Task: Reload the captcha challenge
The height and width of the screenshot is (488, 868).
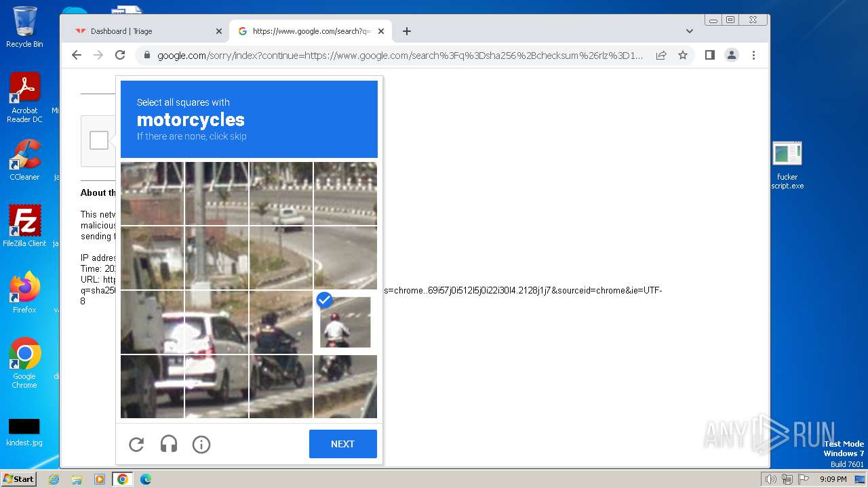Action: 136,444
